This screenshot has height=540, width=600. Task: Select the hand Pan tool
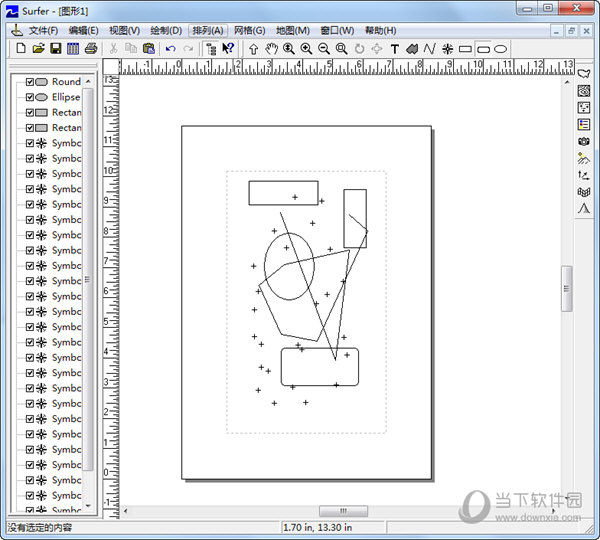[271, 48]
